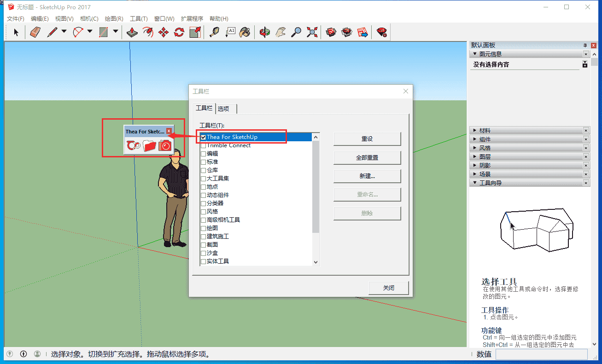The height and width of the screenshot is (364, 602).
Task: Pick the Tape Measure tool
Action: (214, 32)
